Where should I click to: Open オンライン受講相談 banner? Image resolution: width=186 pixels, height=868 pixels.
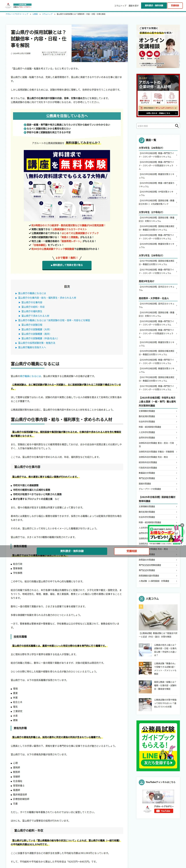tap(158, 46)
